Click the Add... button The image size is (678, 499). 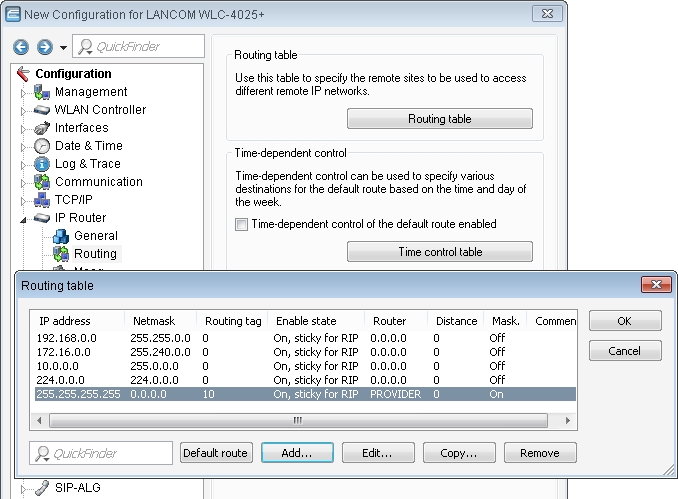pyautogui.click(x=296, y=453)
